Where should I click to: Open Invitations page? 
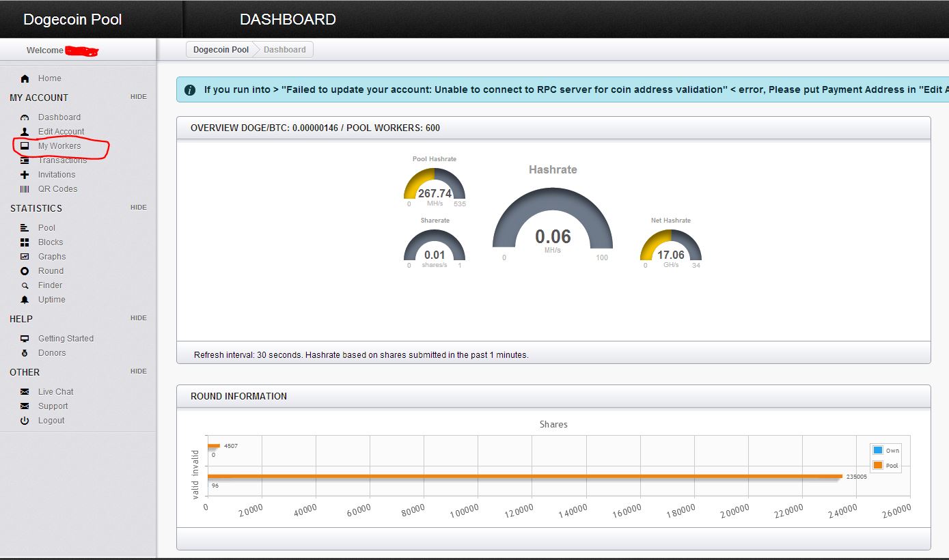(x=57, y=175)
